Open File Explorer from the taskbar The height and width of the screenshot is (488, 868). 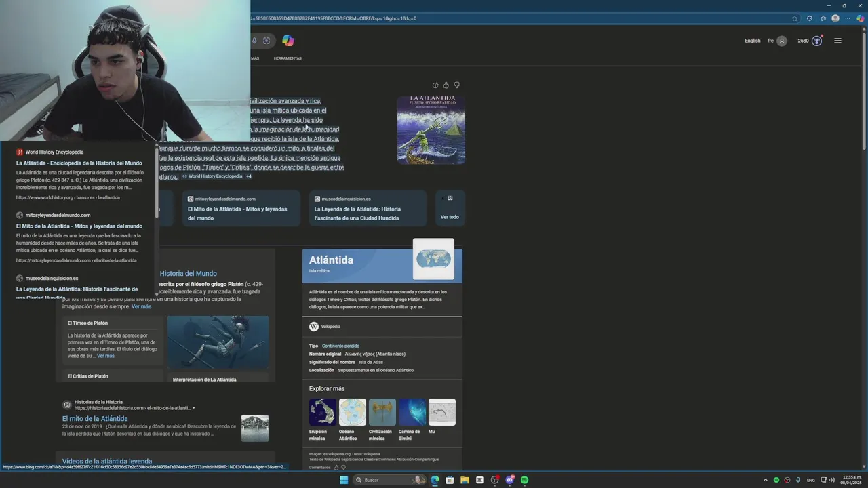[465, 480]
